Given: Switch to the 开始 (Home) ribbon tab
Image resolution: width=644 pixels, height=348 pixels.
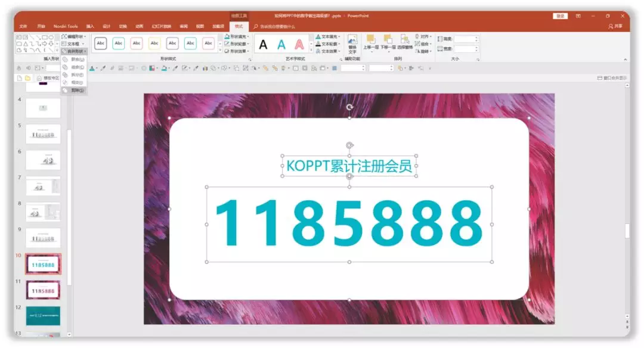Looking at the screenshot, I should 41,26.
